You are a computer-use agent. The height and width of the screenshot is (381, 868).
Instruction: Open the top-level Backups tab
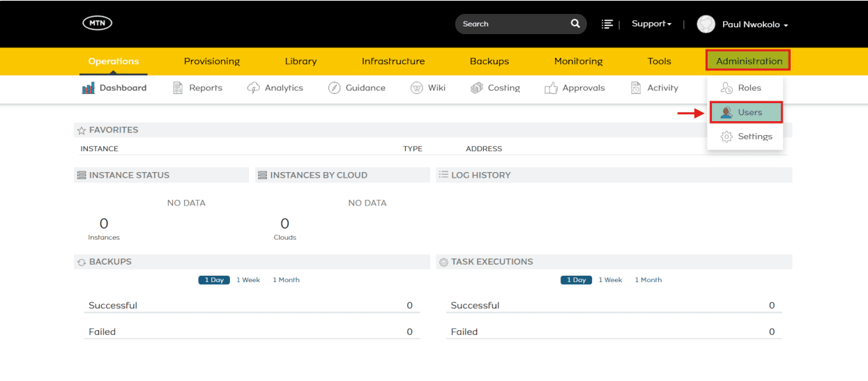489,61
